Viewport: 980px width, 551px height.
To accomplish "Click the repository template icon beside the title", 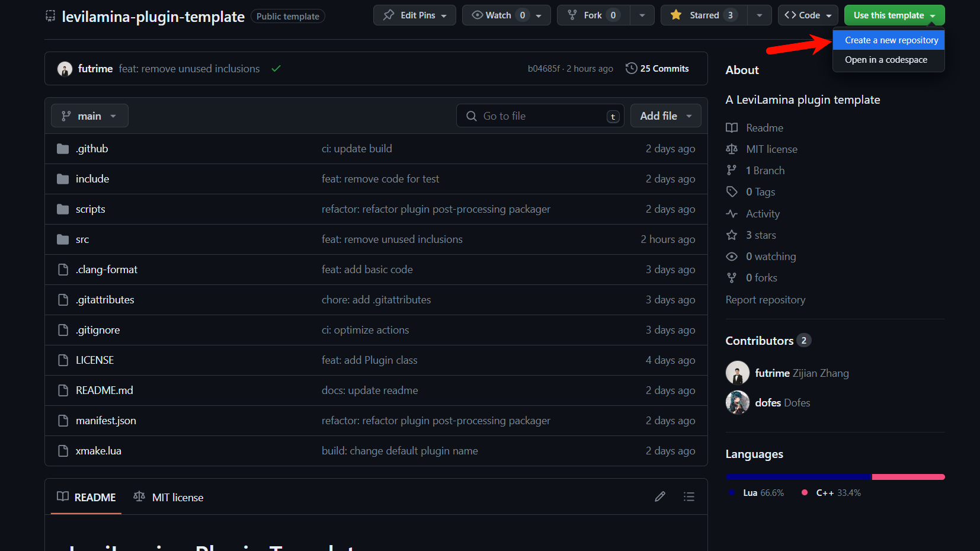I will click(x=50, y=16).
